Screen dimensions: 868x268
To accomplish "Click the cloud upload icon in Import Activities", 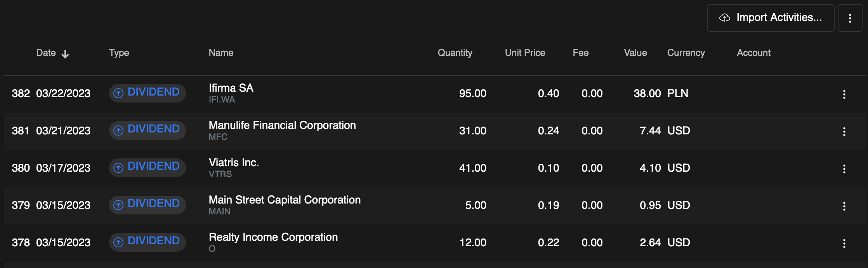I will click(725, 18).
